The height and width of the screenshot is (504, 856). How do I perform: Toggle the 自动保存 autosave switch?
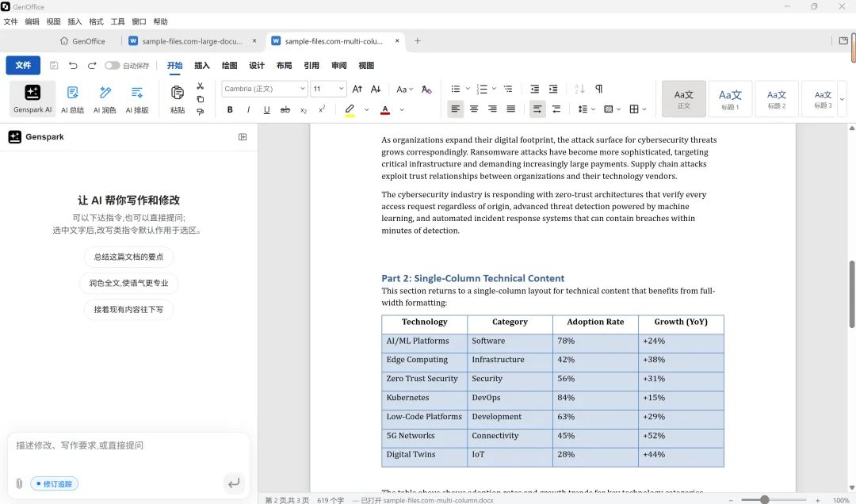coord(112,66)
